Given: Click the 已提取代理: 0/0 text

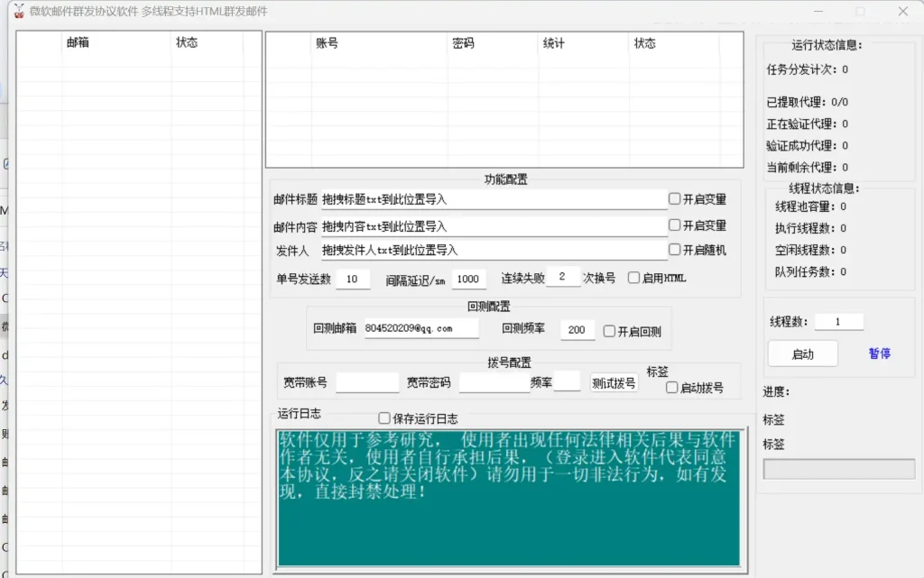Looking at the screenshot, I should pos(807,102).
